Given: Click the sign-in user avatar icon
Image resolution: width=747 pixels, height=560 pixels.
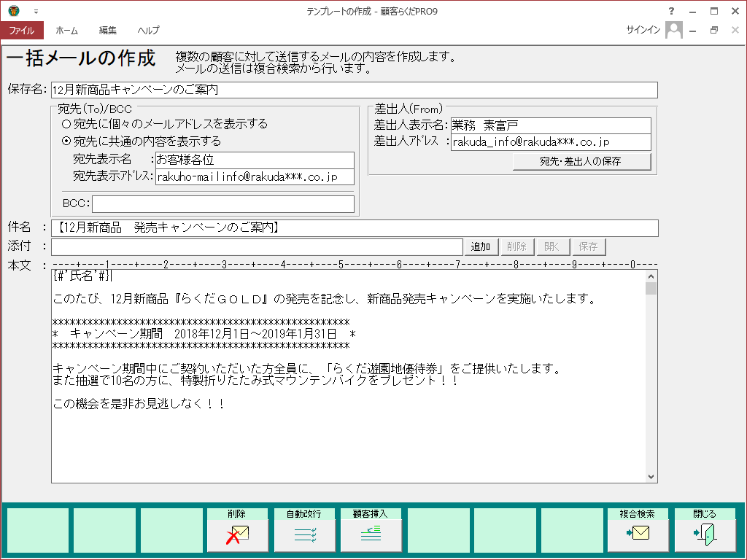Looking at the screenshot, I should [674, 30].
